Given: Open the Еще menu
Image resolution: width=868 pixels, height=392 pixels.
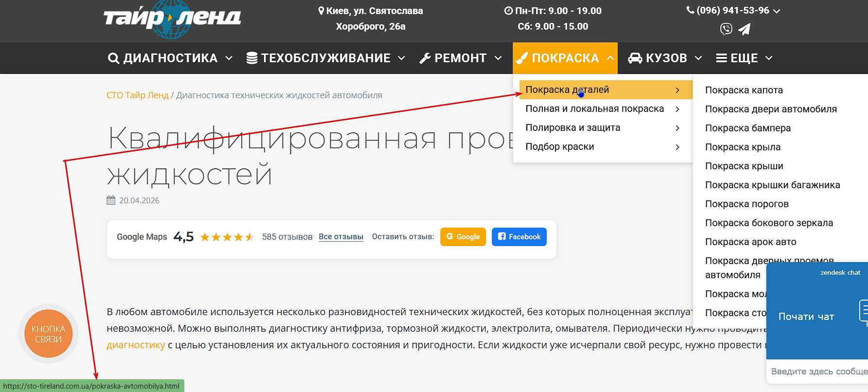Looking at the screenshot, I should coord(744,58).
